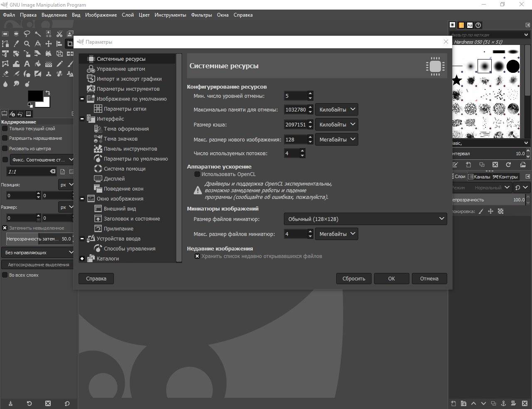This screenshot has height=409, width=532.
Task: Select the Clone stamp tool
Action: (49, 74)
